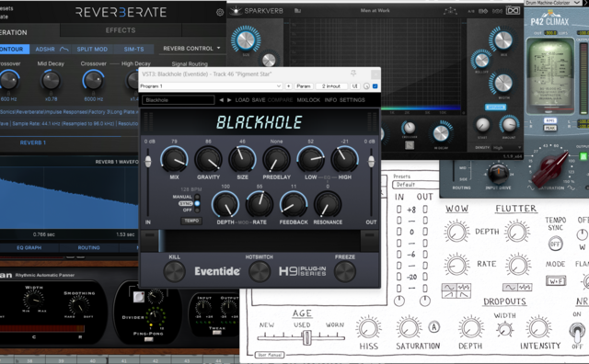Open the Reverberate settings gear
Viewport: 589px width, 364px height.
220,12
